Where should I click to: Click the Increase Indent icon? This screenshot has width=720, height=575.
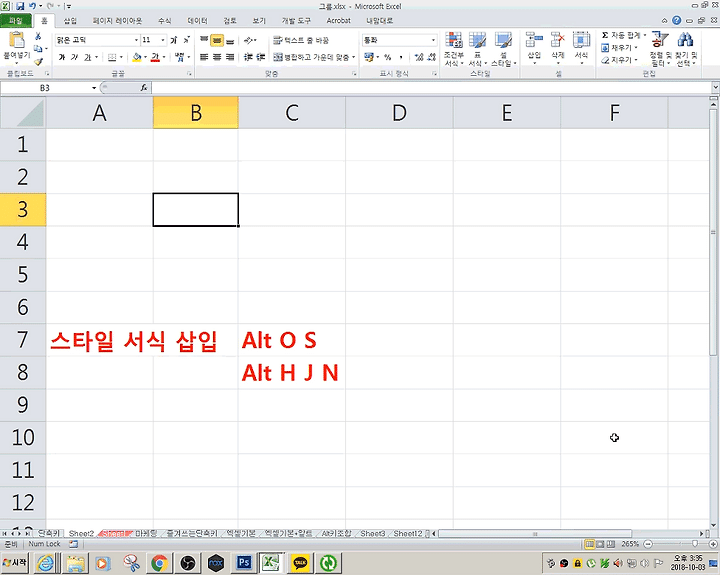click(260, 57)
